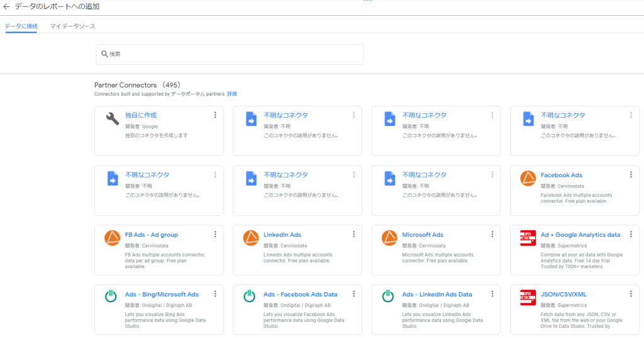Click LinkedIn Ads multiple accounts connector description
The width and height of the screenshot is (644, 338).
[297, 258]
